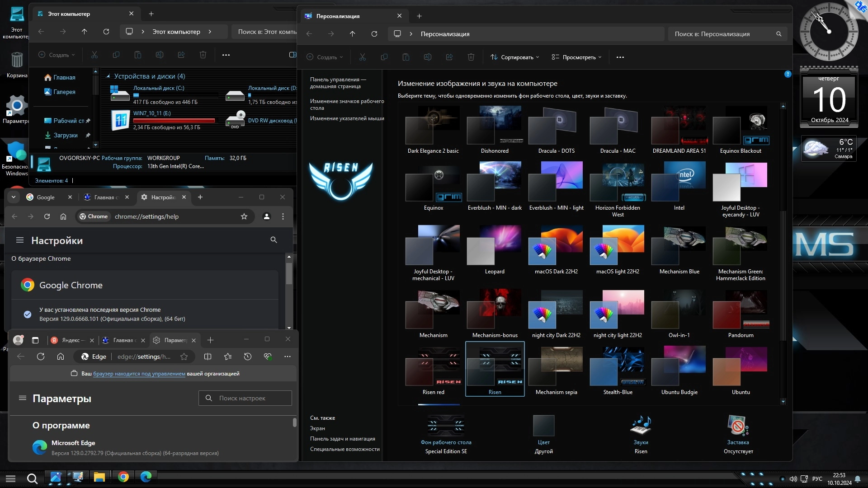The height and width of the screenshot is (488, 868).
Task: Click the browser managed by organization link
Action: point(139,374)
